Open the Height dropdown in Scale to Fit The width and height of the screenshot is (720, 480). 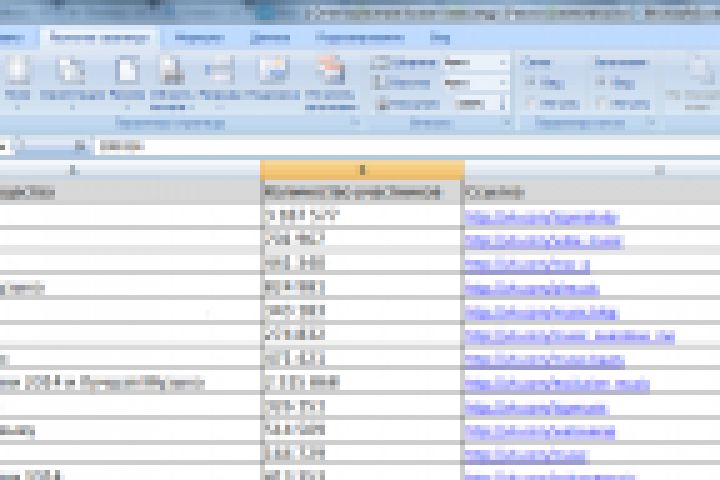[x=477, y=83]
